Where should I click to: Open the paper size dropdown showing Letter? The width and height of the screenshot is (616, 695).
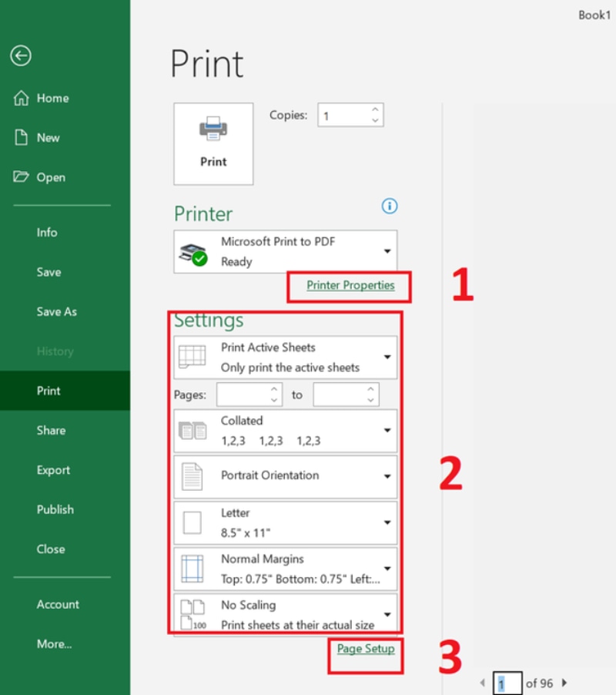coord(389,522)
